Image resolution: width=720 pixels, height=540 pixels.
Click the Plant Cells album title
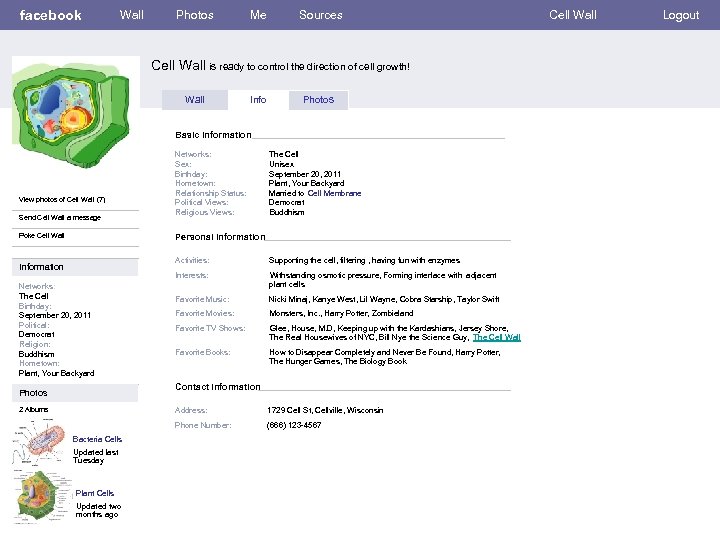[95, 493]
